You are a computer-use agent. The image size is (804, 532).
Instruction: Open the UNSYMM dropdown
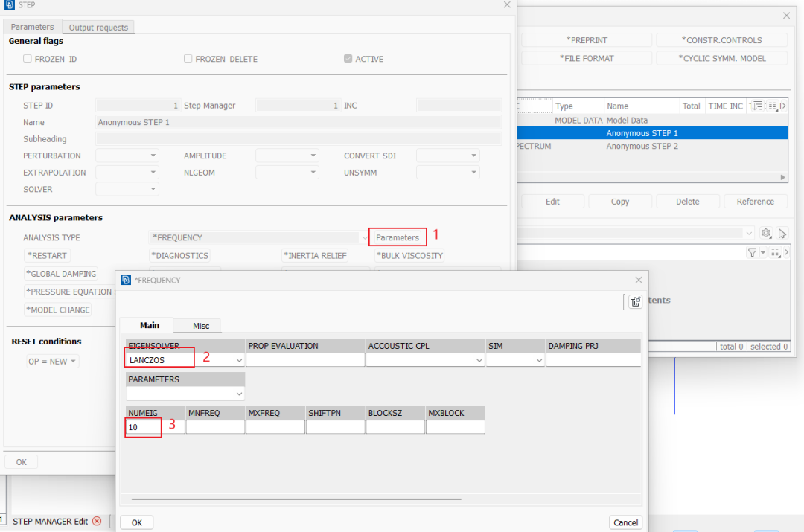[447, 172]
